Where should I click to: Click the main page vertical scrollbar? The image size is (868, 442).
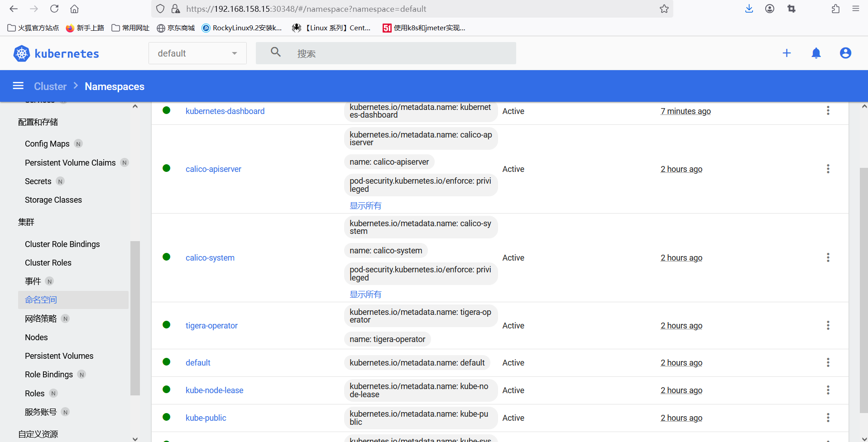point(863,290)
